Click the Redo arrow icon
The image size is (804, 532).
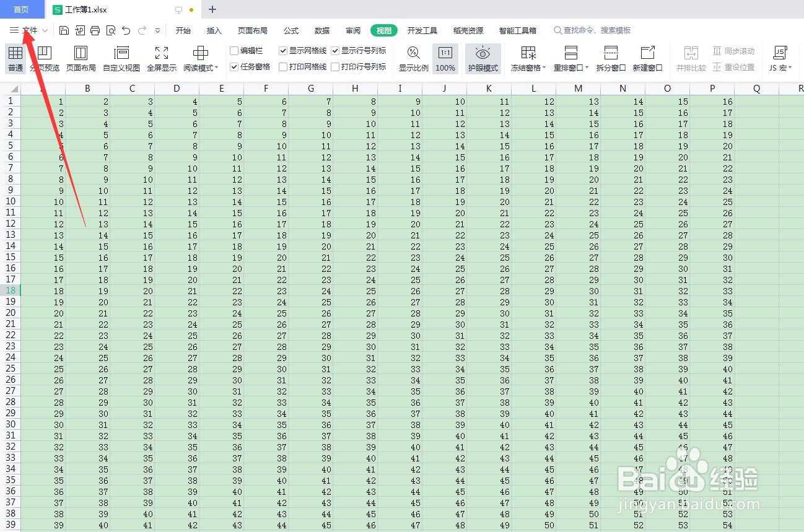coord(142,30)
